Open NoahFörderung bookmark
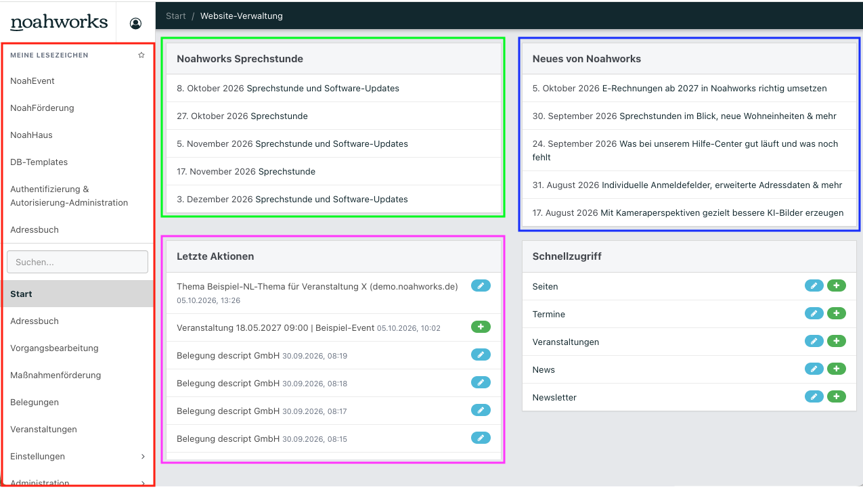Screen dimensions: 863x504 tap(42, 108)
